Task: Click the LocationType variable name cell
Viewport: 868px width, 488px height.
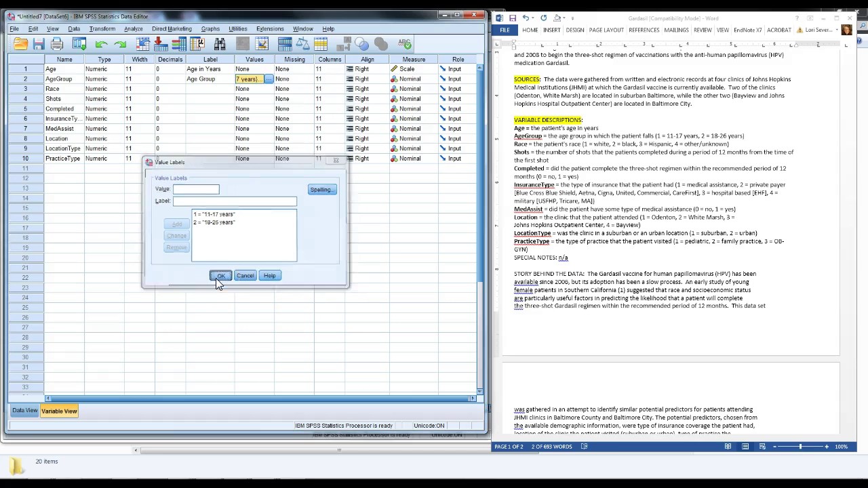Action: click(x=64, y=148)
